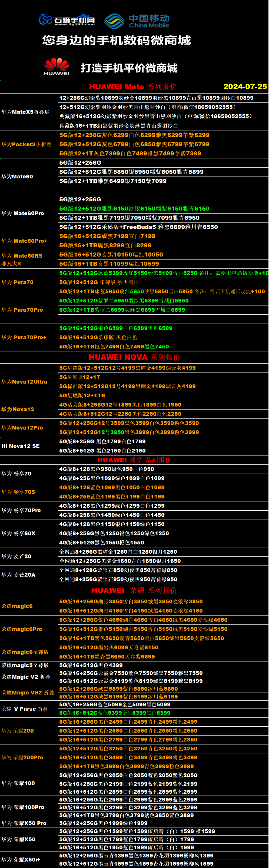269x868 pixels.
Task: Click the base 华为 Pura70 model label
Action: (x=18, y=282)
